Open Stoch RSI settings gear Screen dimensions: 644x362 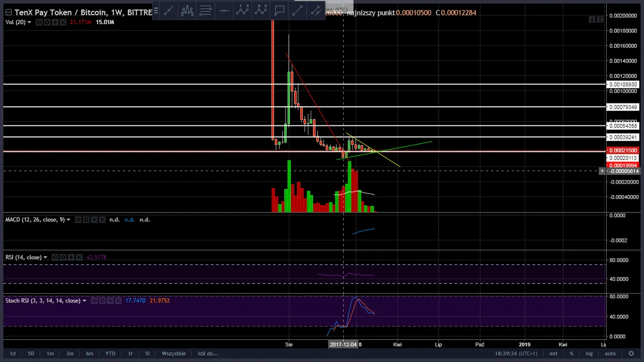pos(102,301)
